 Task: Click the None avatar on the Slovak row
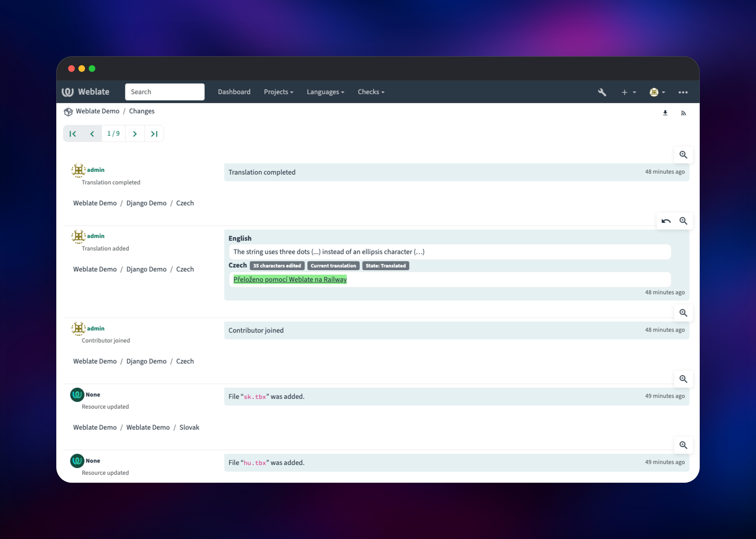click(x=77, y=395)
